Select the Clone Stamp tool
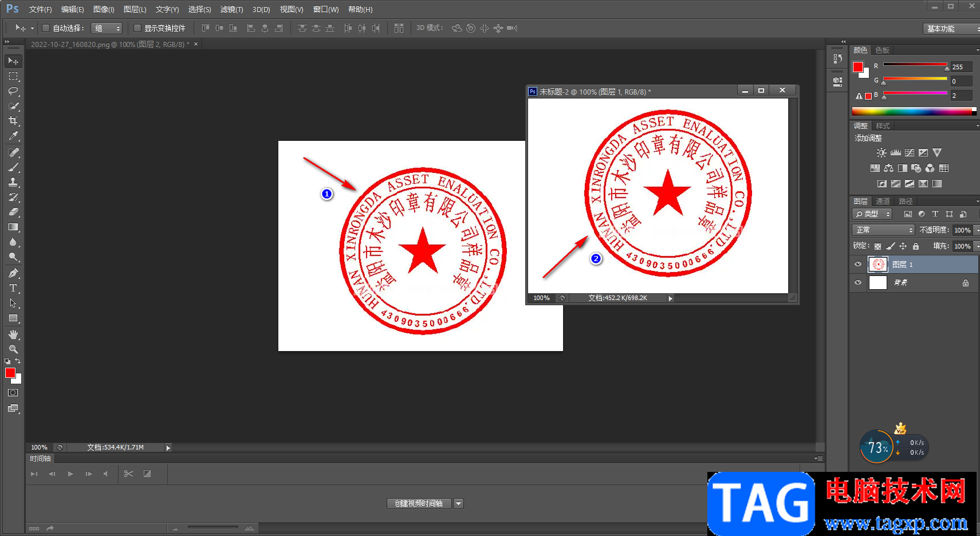 pyautogui.click(x=13, y=182)
